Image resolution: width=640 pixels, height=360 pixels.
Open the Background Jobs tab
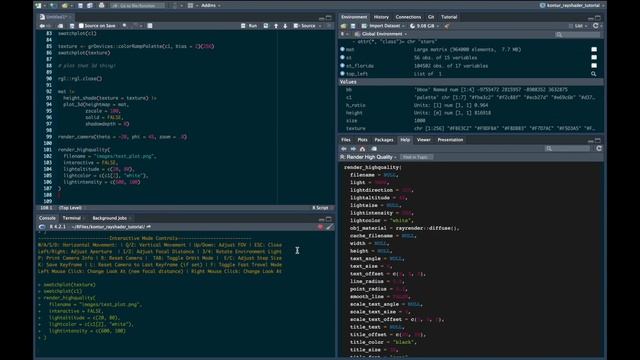pos(109,218)
